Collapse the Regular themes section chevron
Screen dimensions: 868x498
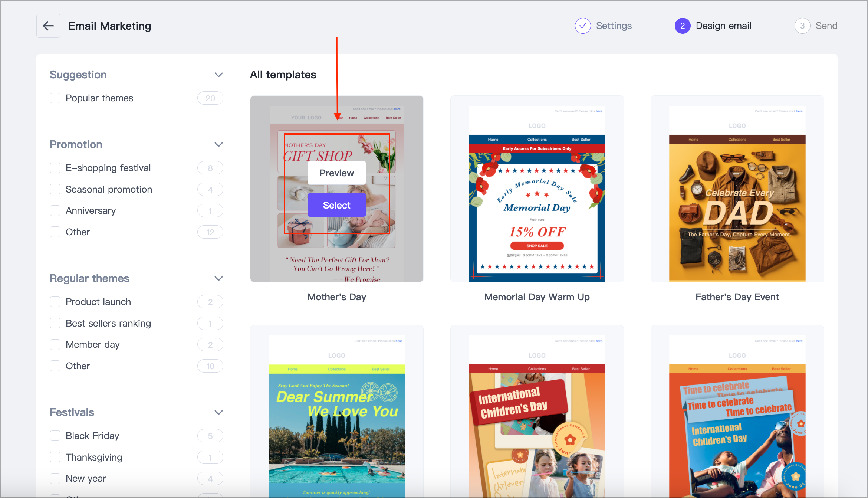[x=218, y=278]
